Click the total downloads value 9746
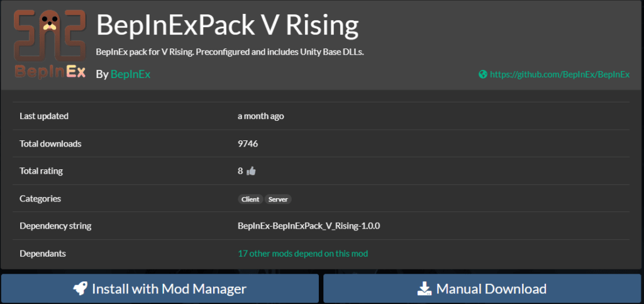Image resolution: width=644 pixels, height=304 pixels. click(x=248, y=144)
